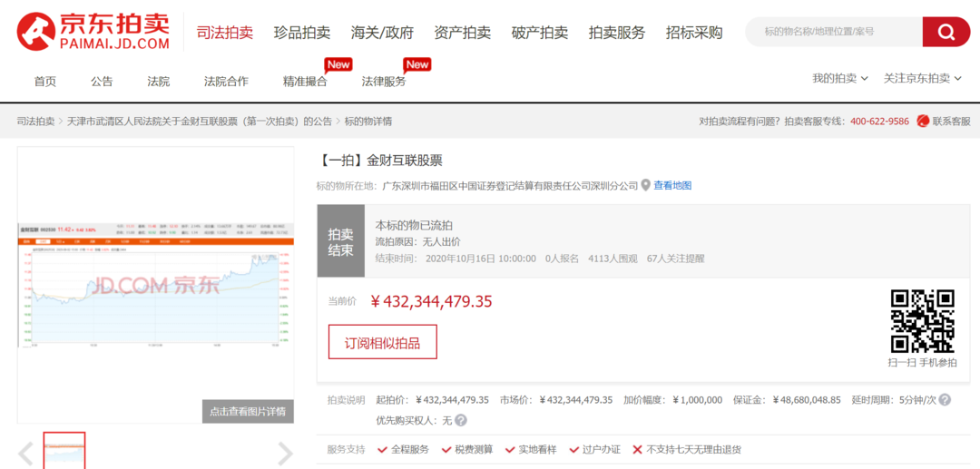
Task: Open the 精准撮合 sub navigation item
Action: pyautogui.click(x=305, y=81)
